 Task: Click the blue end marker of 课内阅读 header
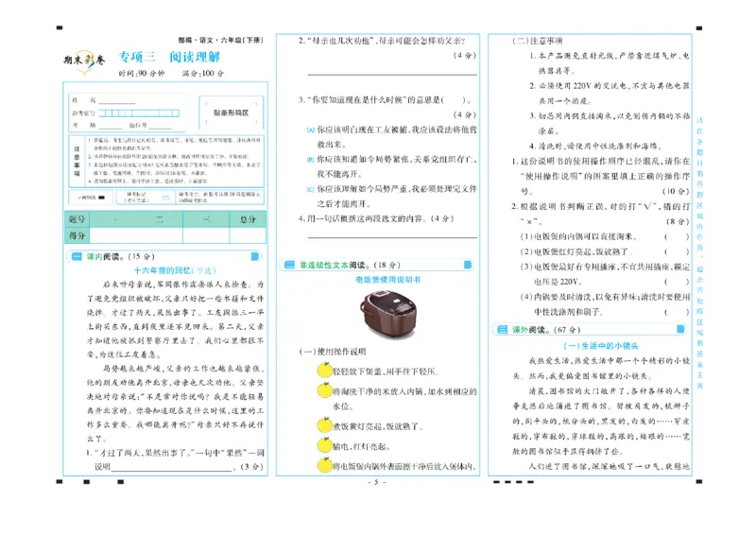255,257
